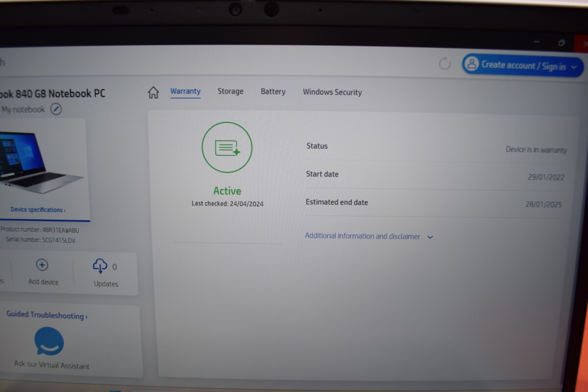Click the Active warranty certificate icon

pos(227,147)
